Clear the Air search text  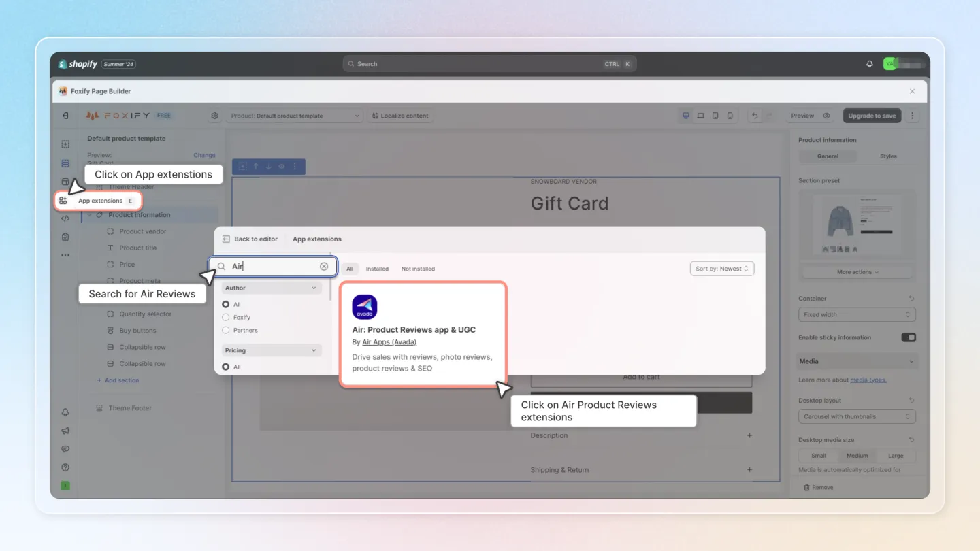[x=324, y=267]
